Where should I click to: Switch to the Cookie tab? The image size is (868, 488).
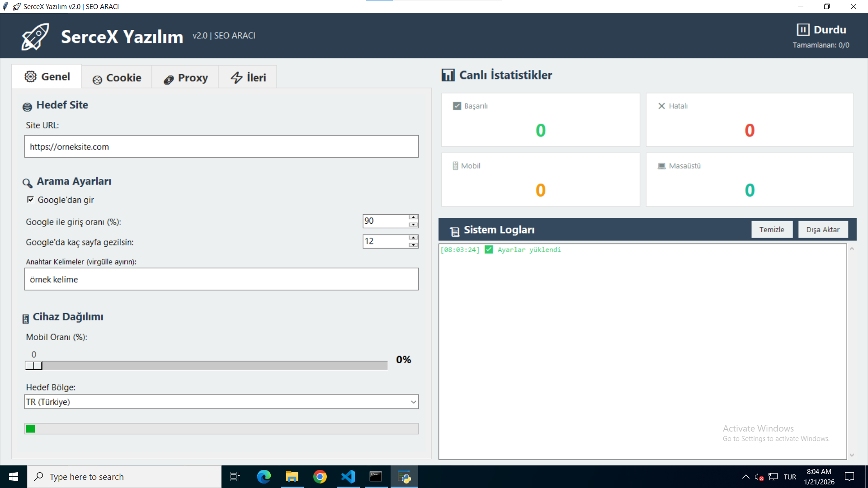pyautogui.click(x=117, y=78)
